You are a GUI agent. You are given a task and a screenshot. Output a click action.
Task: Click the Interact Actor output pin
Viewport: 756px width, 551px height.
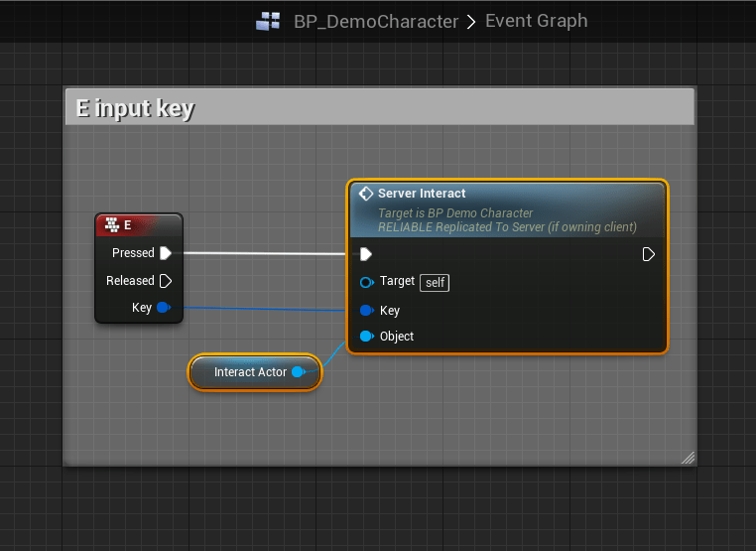[x=298, y=372]
